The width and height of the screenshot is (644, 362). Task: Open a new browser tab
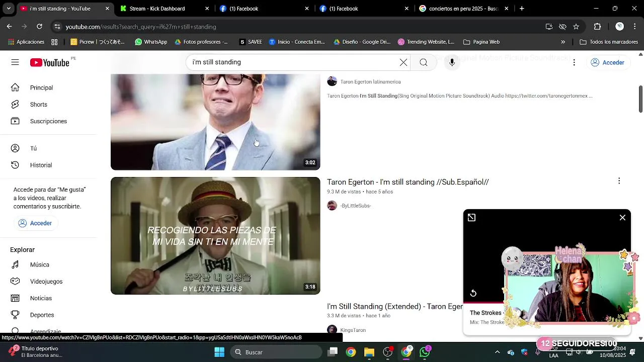pos(522,9)
